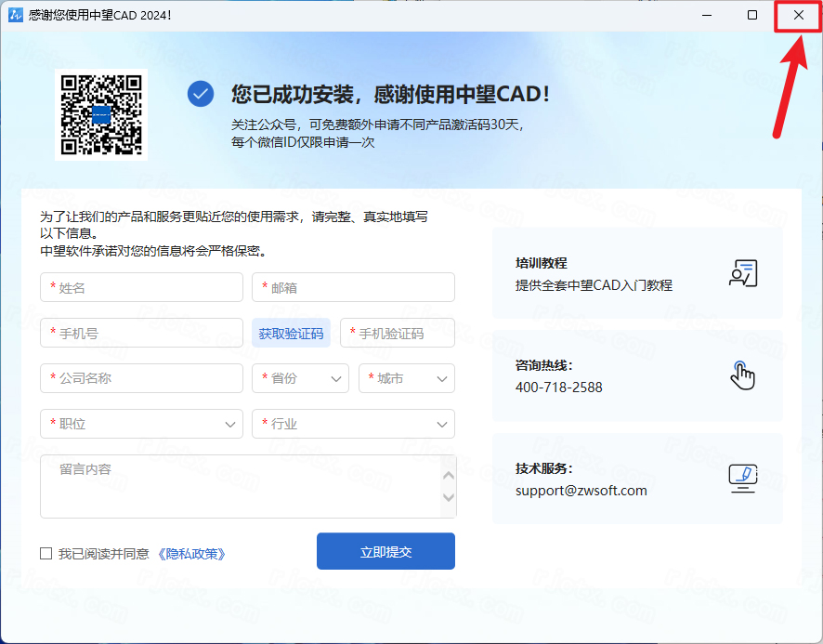823x644 pixels.
Task: Focus the 邮箱 email input field
Action: pos(353,288)
